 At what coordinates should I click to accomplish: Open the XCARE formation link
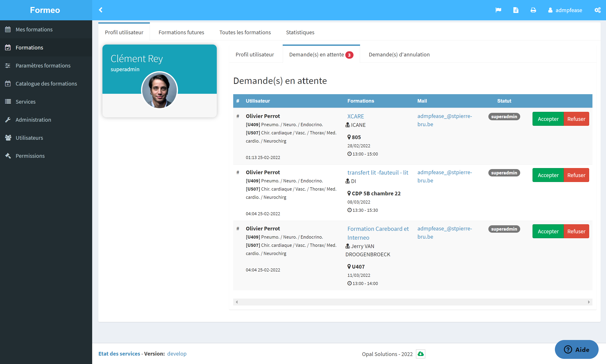[356, 116]
